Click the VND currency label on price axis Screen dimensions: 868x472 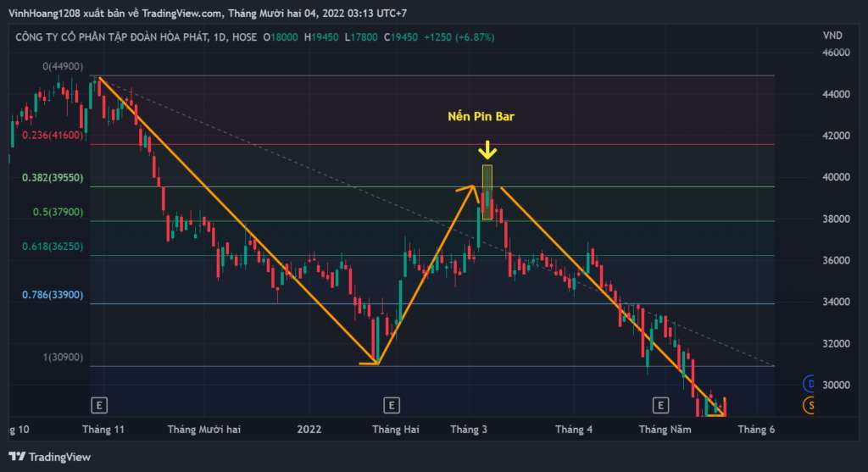(x=832, y=36)
